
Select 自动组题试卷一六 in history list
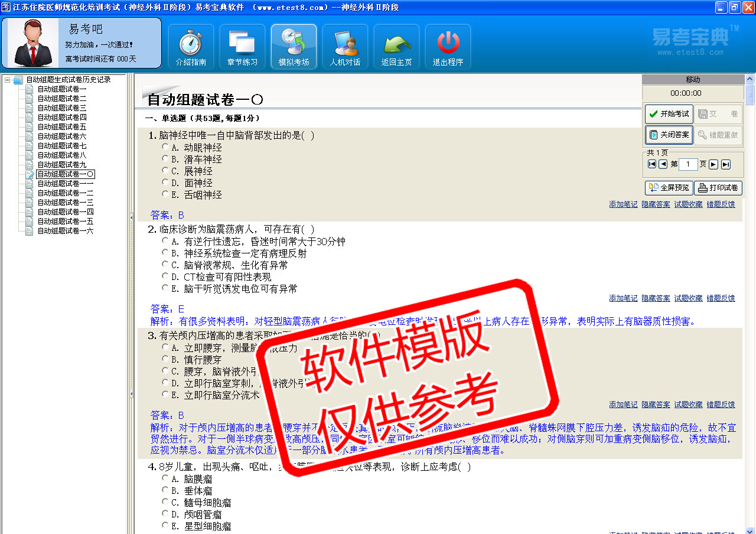point(65,231)
